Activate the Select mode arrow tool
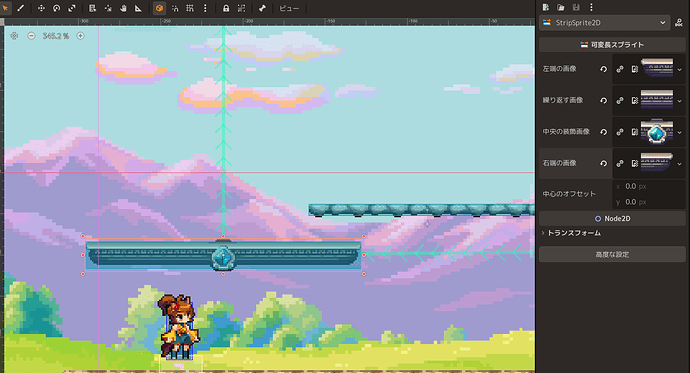Image resolution: width=690 pixels, height=373 pixels. [5, 8]
